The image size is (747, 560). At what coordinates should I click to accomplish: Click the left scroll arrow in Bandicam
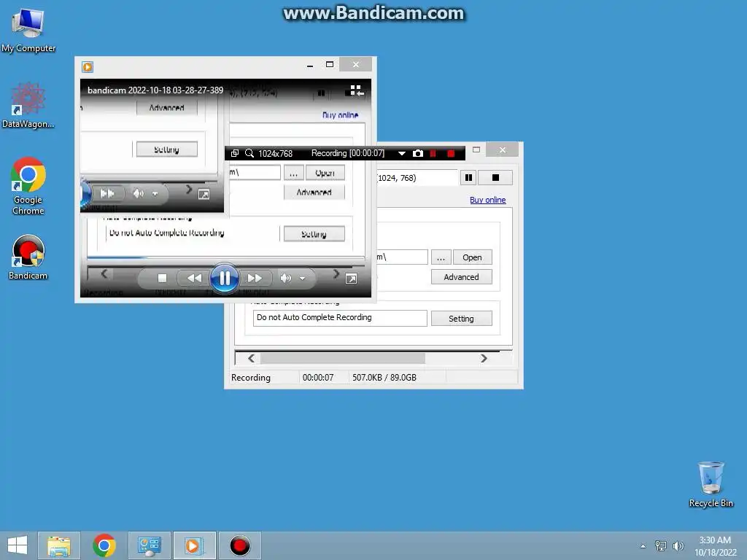[x=251, y=358]
